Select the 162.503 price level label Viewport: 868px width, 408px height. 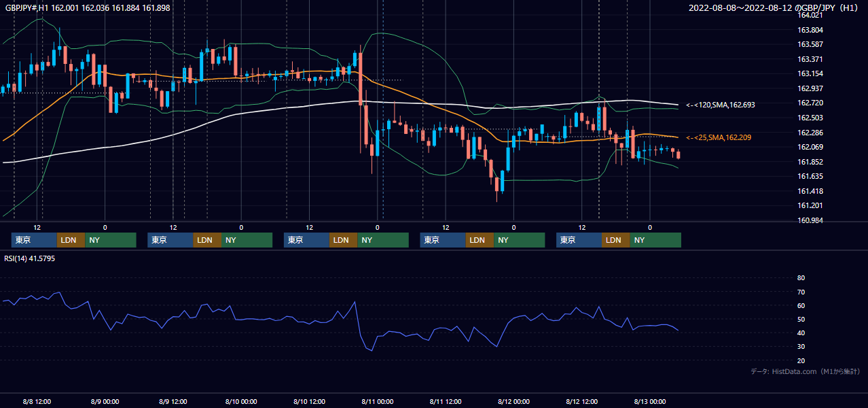[x=810, y=118]
